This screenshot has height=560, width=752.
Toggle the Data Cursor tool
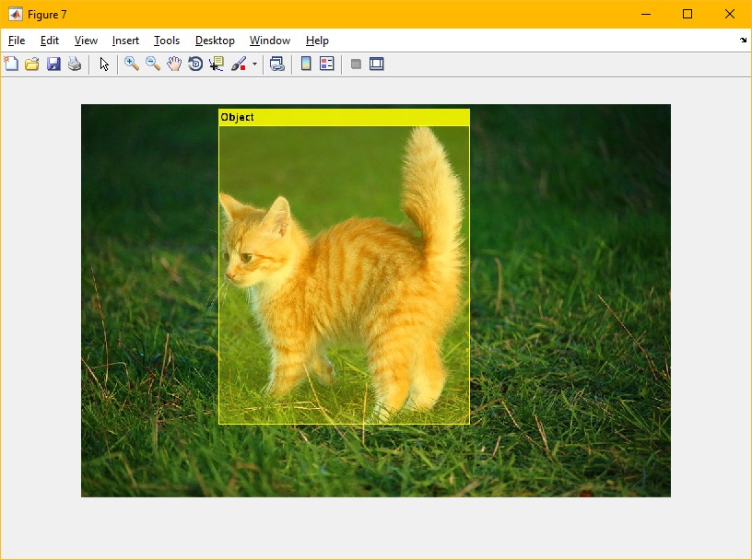217,64
